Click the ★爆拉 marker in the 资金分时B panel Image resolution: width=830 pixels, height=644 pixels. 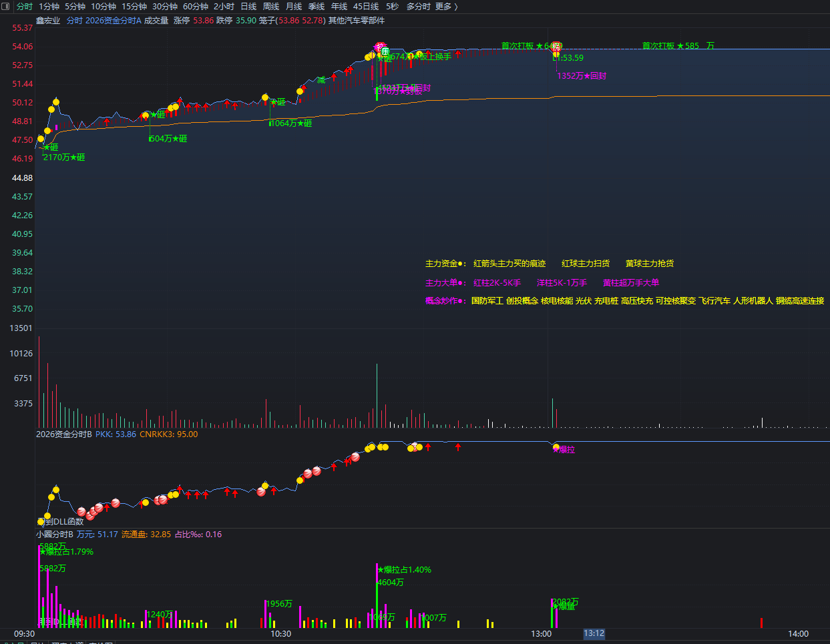[x=564, y=450]
